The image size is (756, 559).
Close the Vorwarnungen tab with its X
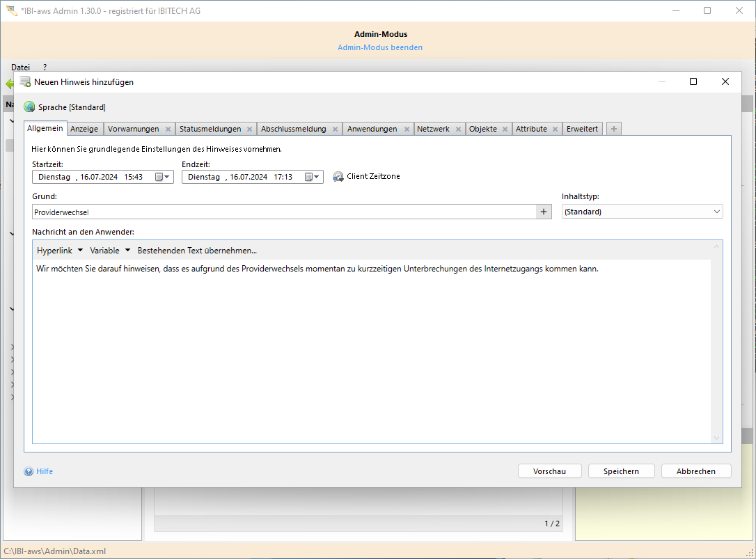click(x=168, y=129)
